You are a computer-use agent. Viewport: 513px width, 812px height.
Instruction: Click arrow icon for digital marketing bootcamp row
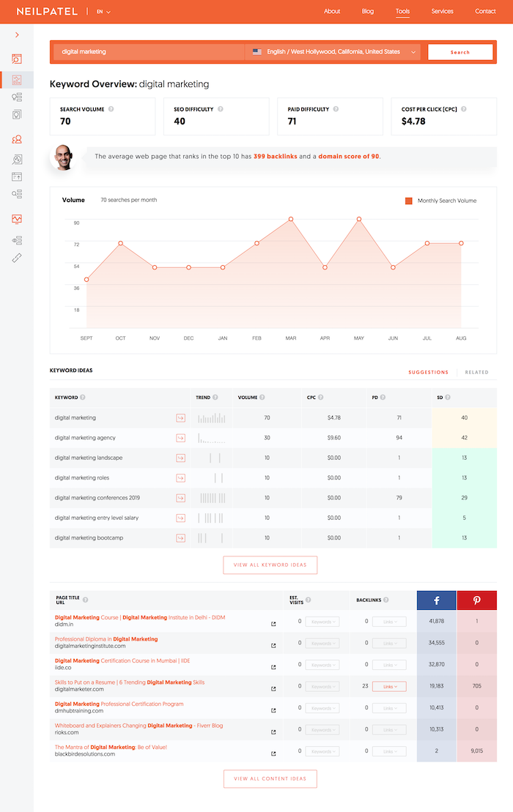click(180, 538)
